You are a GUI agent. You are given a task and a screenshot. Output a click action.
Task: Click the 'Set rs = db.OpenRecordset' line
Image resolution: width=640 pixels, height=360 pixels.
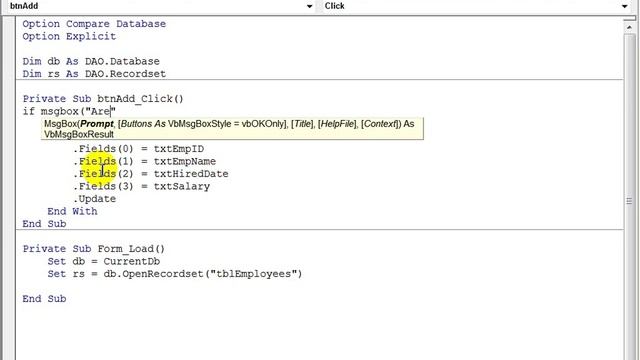tap(175, 274)
